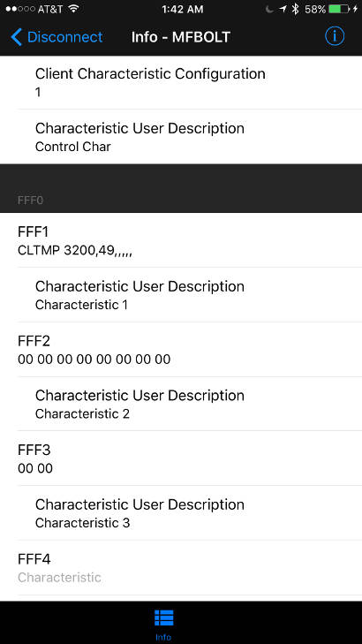Select the FFF2 characteristic row

(x=181, y=350)
